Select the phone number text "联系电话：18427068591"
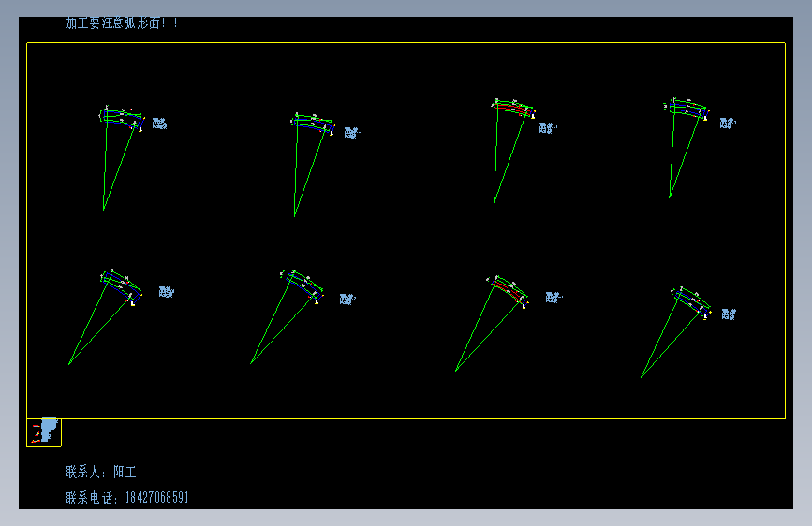The height and width of the screenshot is (526, 812). 126,498
